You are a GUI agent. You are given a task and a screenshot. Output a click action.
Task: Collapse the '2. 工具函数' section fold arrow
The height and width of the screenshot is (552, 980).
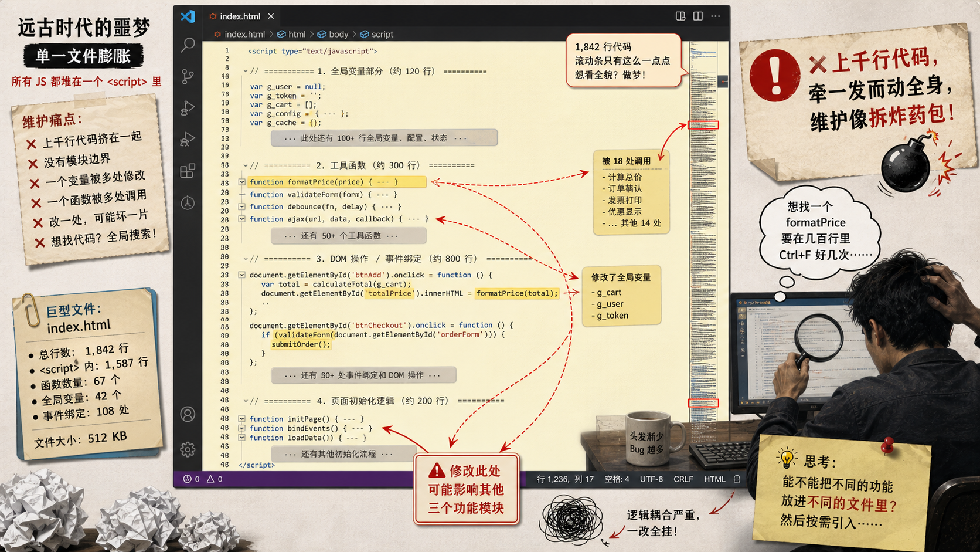click(246, 165)
